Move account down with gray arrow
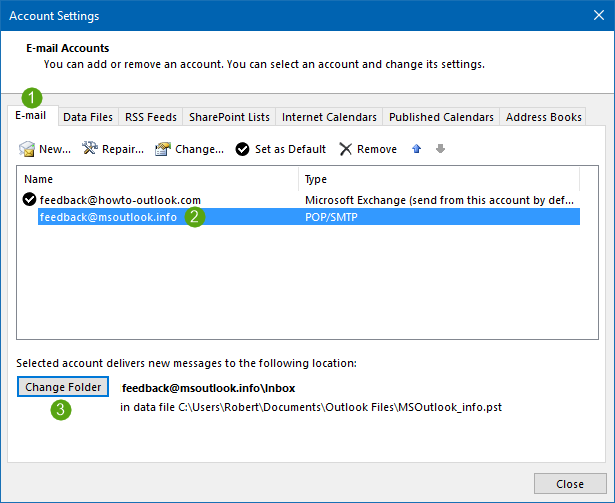 (440, 149)
